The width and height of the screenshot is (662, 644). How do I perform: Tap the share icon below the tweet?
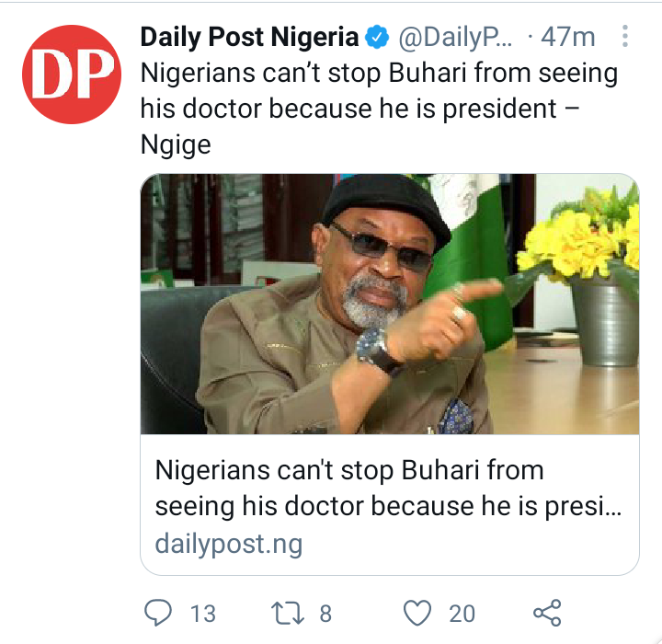(547, 613)
